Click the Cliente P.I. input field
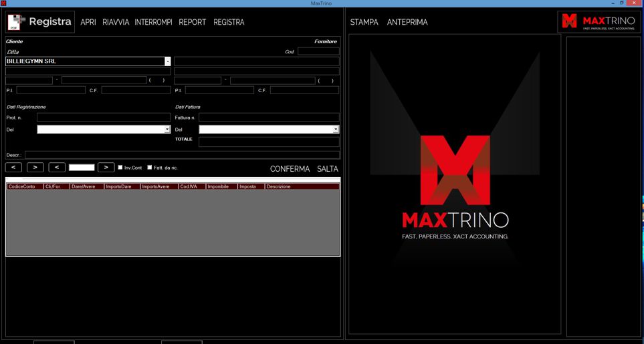Image resolution: width=644 pixels, height=344 pixels. pos(51,90)
